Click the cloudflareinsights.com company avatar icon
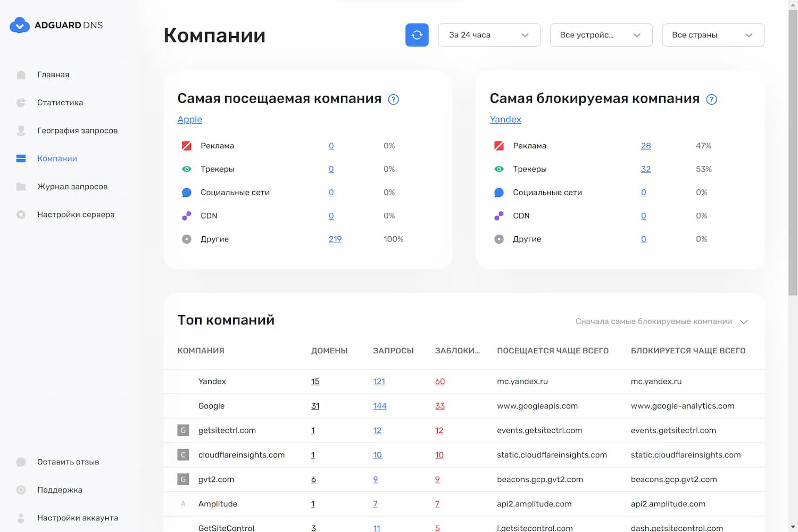Screen dimensions: 798x532 tap(183, 455)
